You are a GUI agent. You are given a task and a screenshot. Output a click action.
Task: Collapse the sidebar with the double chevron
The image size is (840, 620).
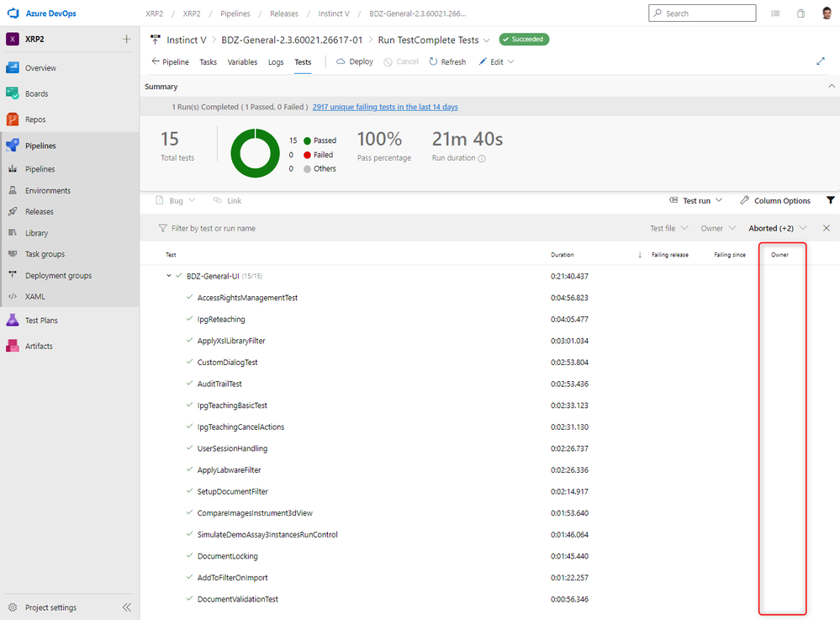126,607
